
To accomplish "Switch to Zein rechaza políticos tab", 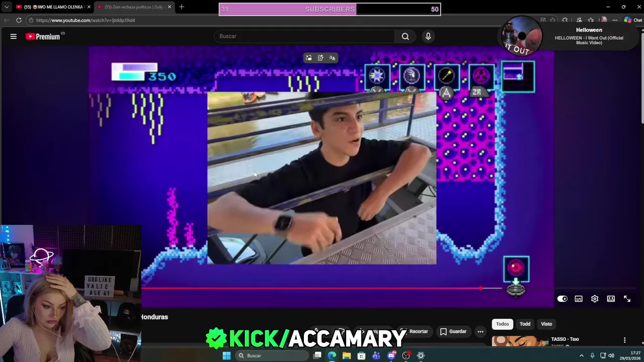I will tap(134, 7).
